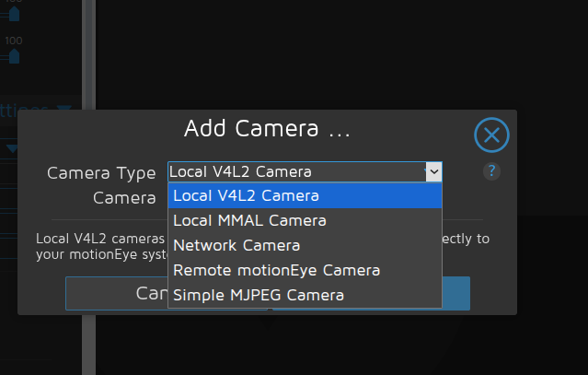
Task: Click the Camera Type combo box field
Action: 296,171
